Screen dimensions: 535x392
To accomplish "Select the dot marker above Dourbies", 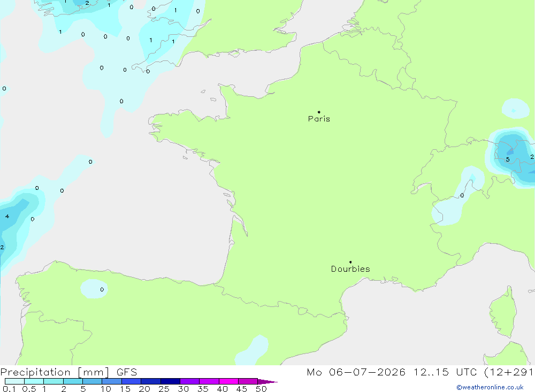I will click(350, 262).
